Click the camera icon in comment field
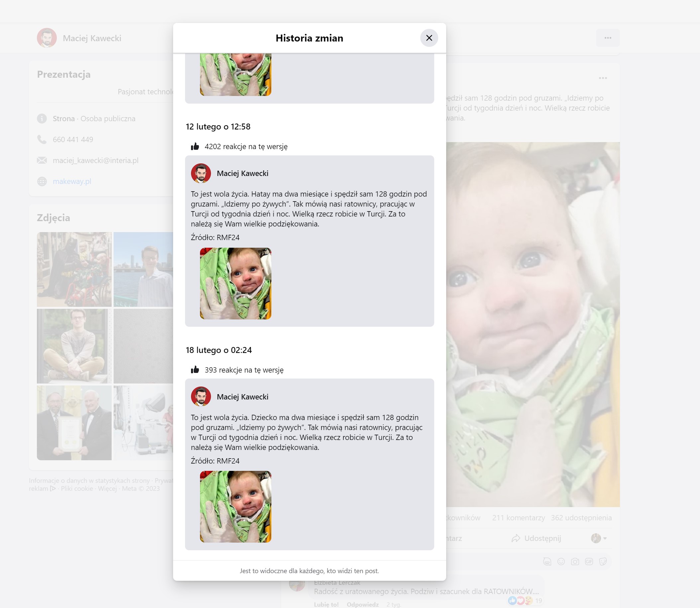This screenshot has height=608, width=700. pos(575,562)
